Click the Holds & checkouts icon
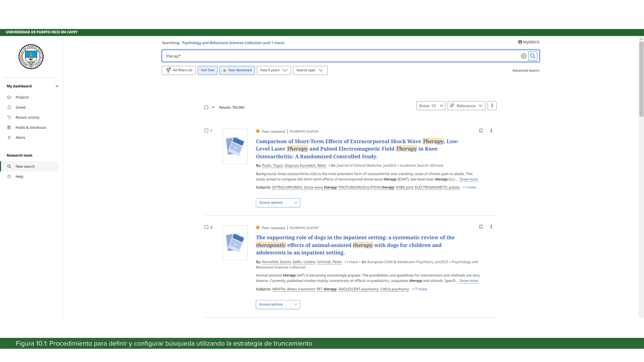This screenshot has height=362, width=644. point(9,127)
